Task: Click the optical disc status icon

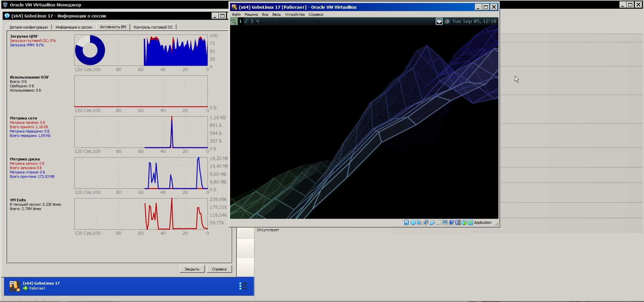Action: tap(413, 222)
